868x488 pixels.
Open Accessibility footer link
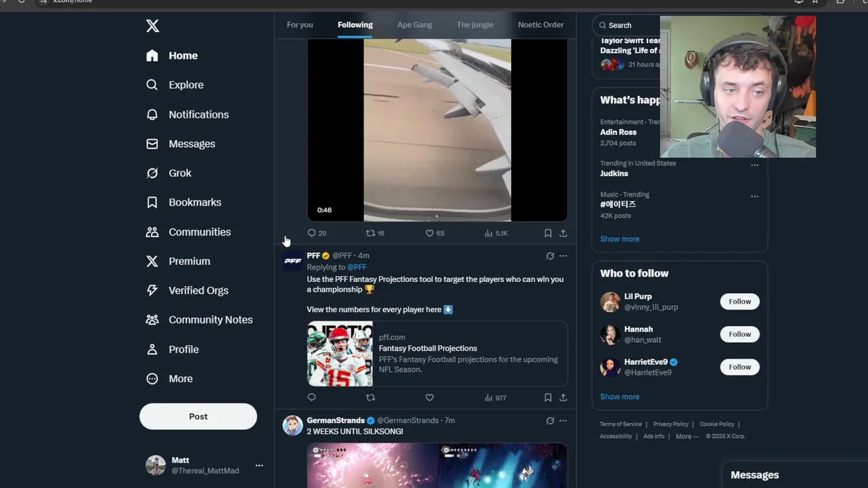(x=616, y=436)
